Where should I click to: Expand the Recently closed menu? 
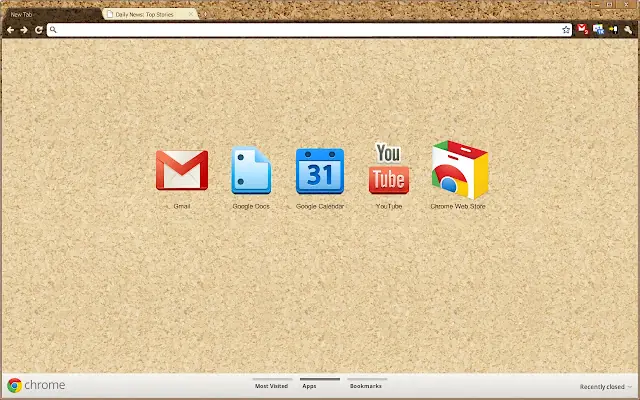pyautogui.click(x=606, y=387)
